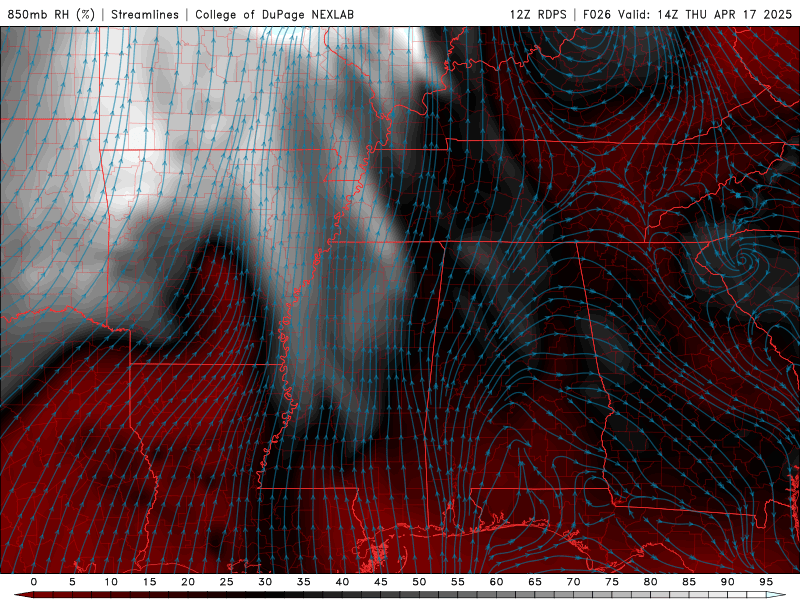
Task: Pick the 40 legend label
Action: pyautogui.click(x=342, y=582)
